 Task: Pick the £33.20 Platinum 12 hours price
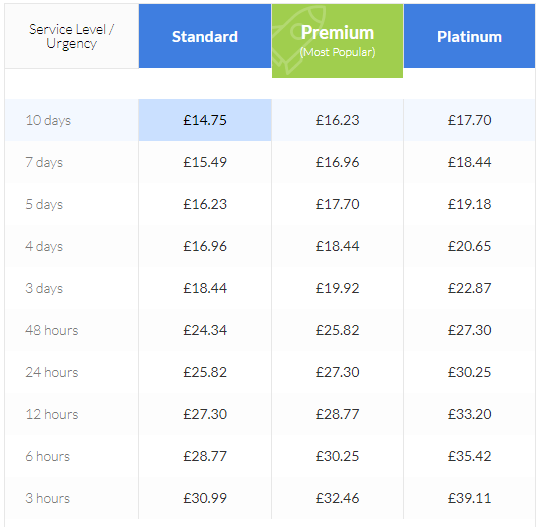click(x=469, y=414)
